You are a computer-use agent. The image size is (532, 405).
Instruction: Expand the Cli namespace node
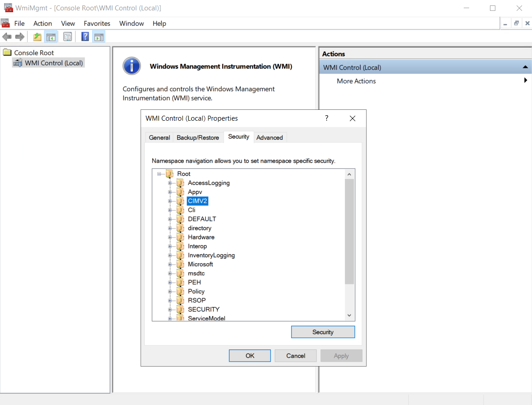tap(170, 210)
